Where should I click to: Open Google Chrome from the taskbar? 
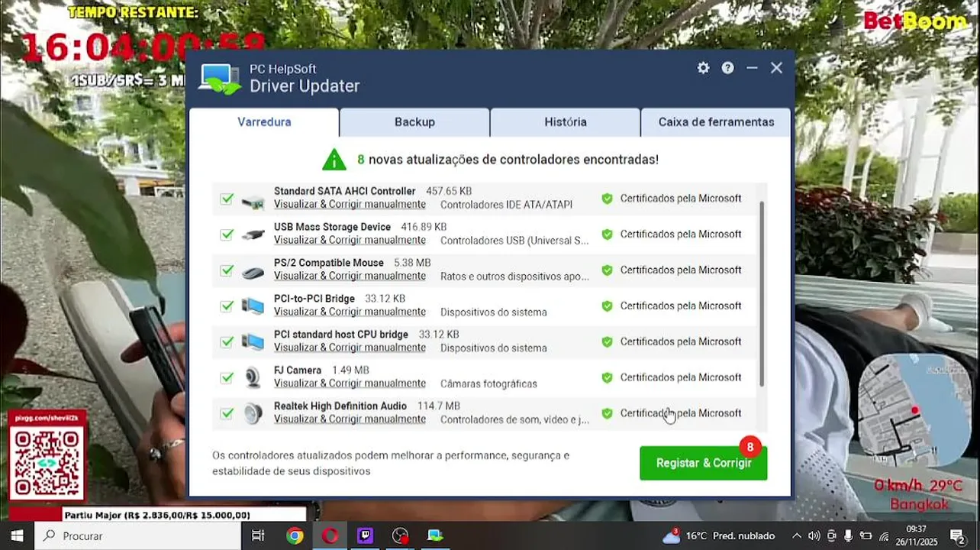[x=295, y=535]
